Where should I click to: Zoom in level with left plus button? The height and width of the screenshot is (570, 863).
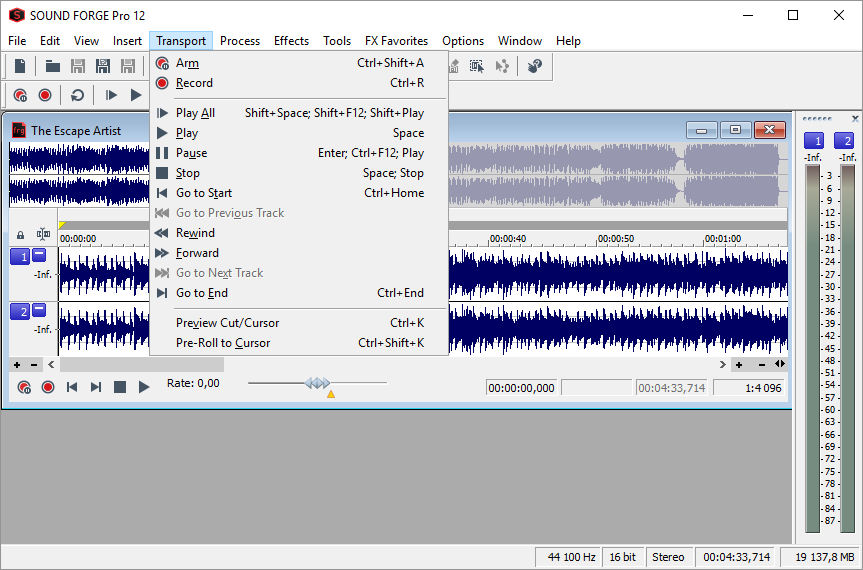point(17,365)
